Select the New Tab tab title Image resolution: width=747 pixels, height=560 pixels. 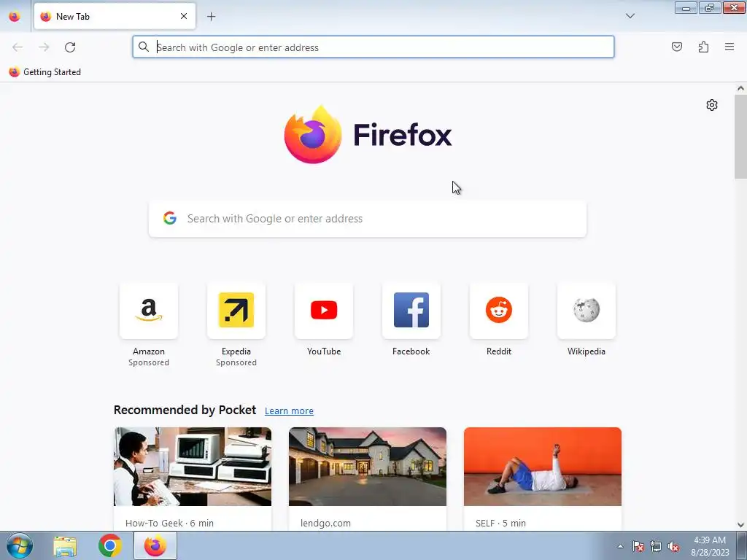(x=73, y=16)
